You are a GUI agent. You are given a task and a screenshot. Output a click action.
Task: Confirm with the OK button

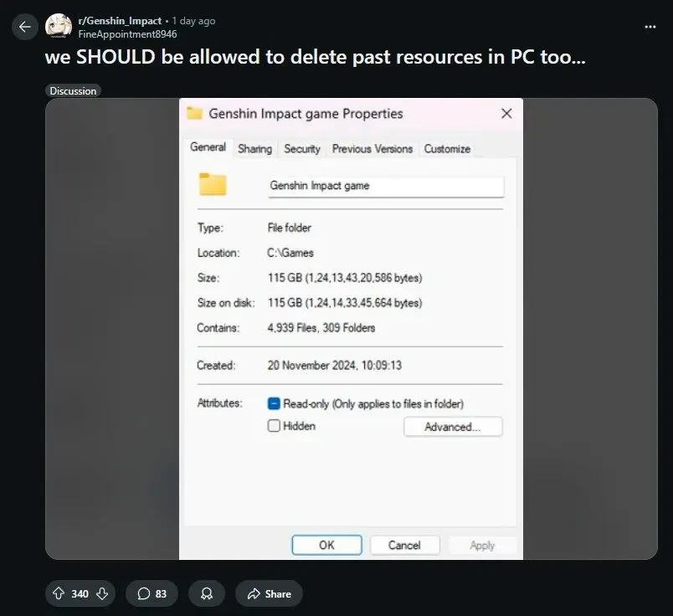click(x=326, y=545)
